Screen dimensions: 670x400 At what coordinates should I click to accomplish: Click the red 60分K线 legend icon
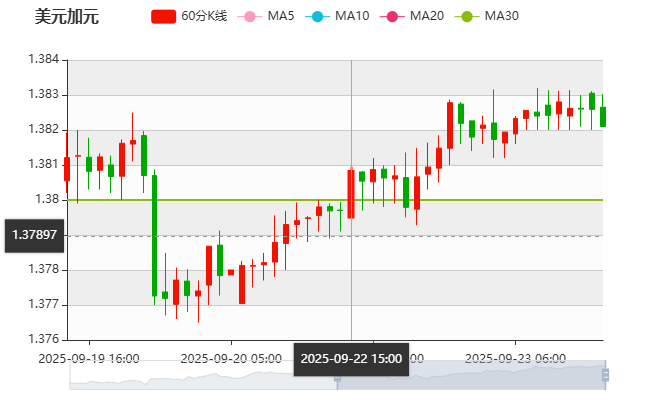[163, 16]
